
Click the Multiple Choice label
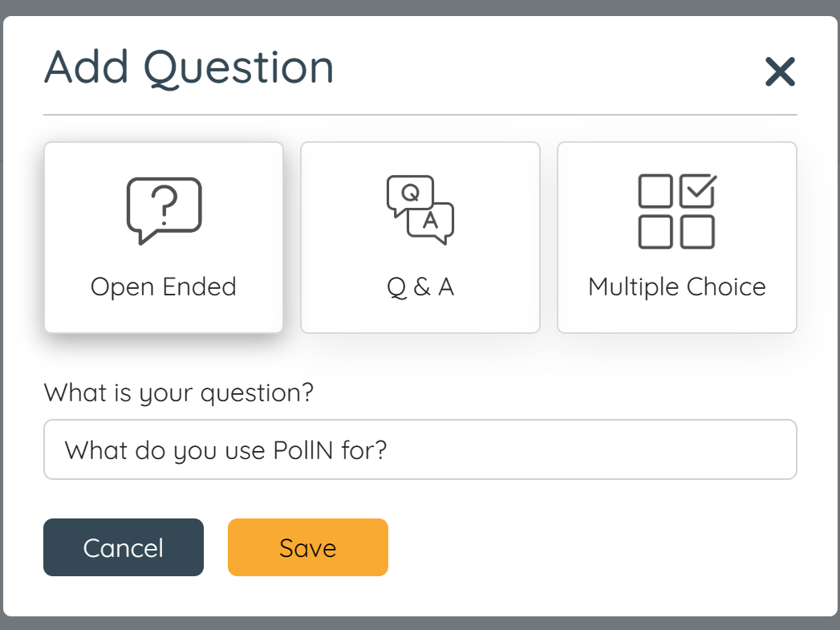click(676, 286)
